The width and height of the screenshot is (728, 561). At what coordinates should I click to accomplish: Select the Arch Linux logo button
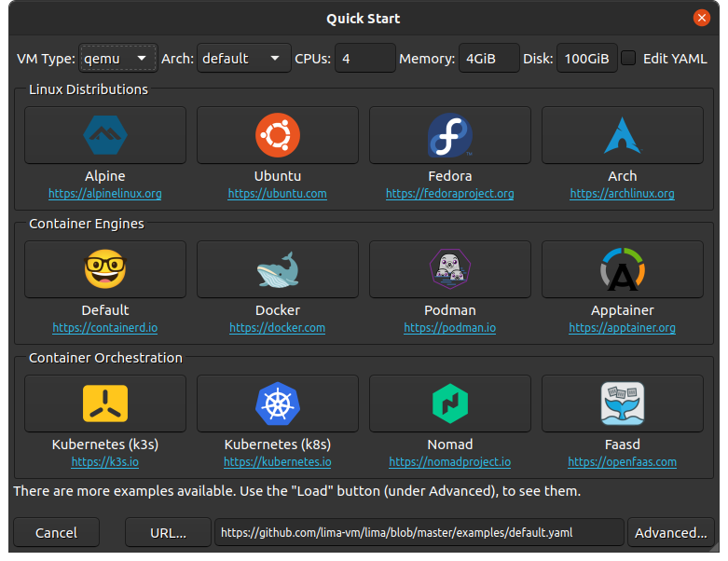(622, 135)
